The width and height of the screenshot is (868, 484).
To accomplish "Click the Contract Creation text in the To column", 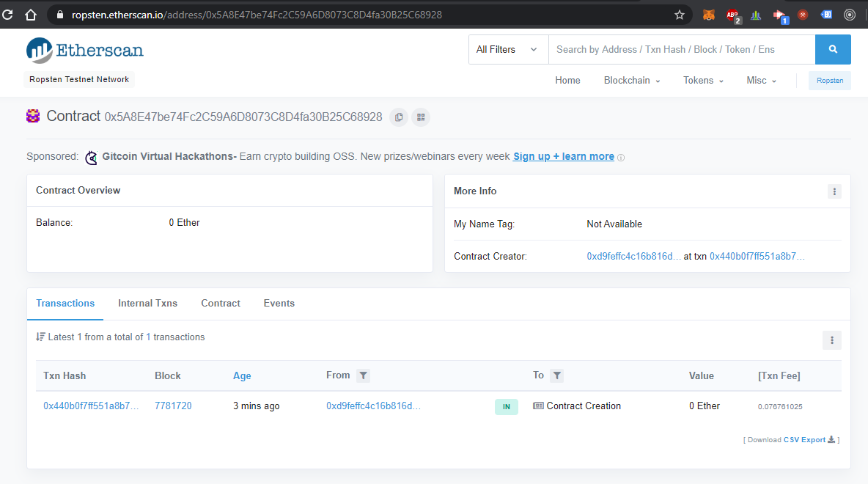I will [584, 406].
